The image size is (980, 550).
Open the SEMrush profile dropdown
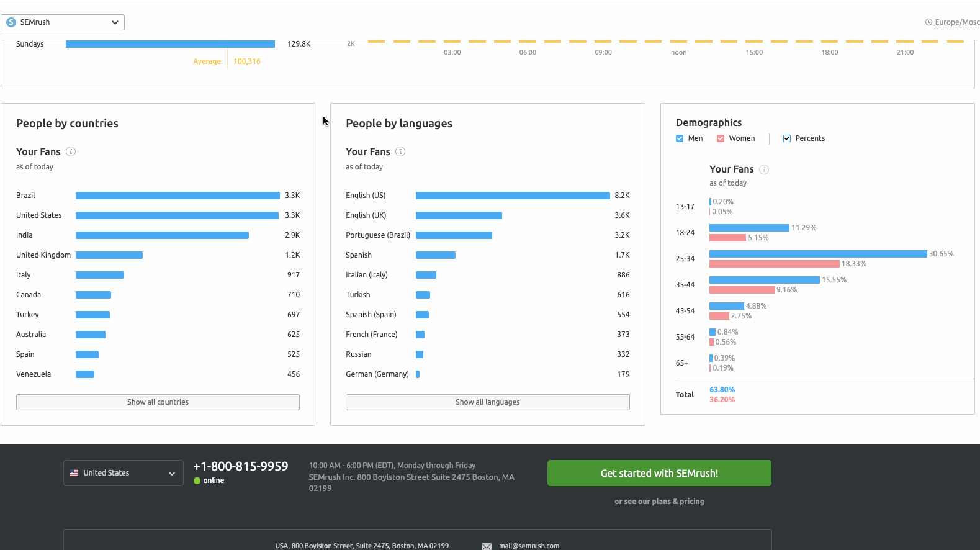(x=63, y=22)
